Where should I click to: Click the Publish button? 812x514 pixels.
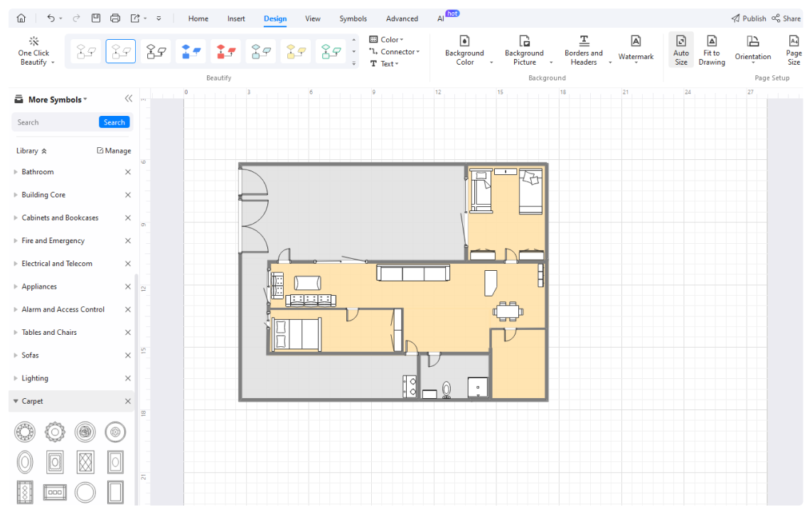749,18
